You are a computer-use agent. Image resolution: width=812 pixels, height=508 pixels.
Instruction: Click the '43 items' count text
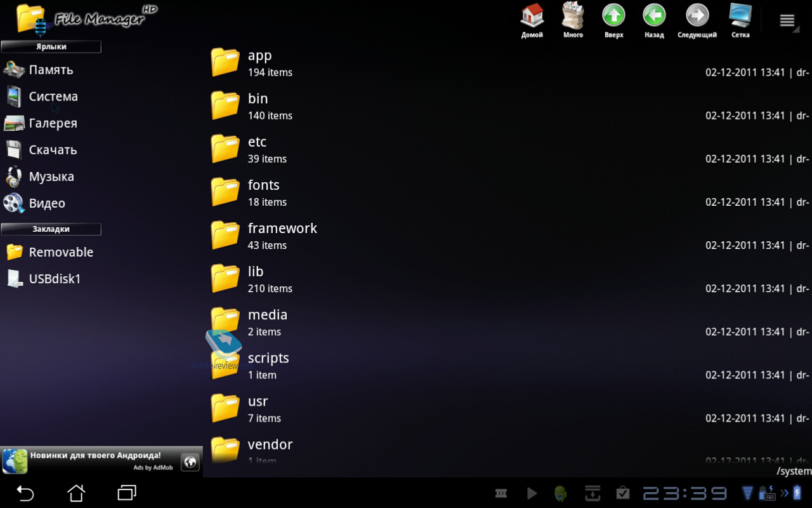(267, 245)
